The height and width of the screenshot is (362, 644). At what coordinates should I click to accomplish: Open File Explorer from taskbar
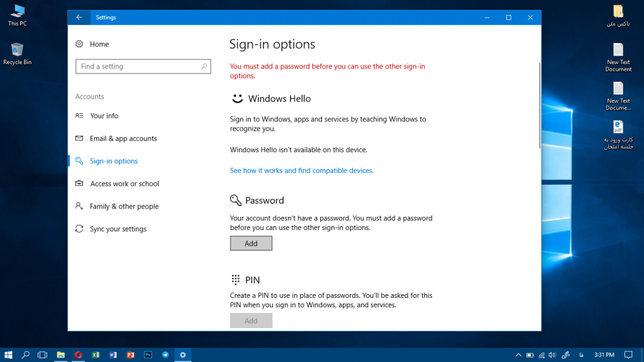pyautogui.click(x=61, y=354)
